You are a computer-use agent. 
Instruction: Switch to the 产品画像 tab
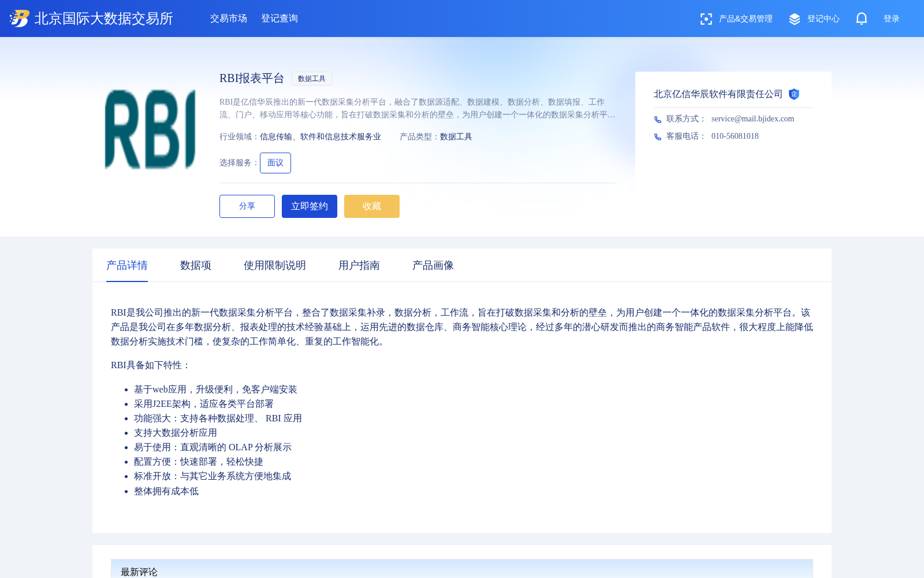click(x=433, y=265)
